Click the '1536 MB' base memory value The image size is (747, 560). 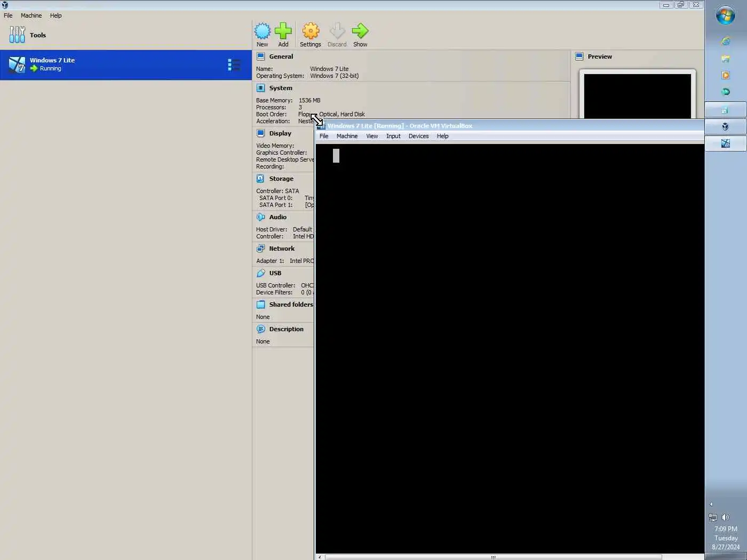point(309,100)
